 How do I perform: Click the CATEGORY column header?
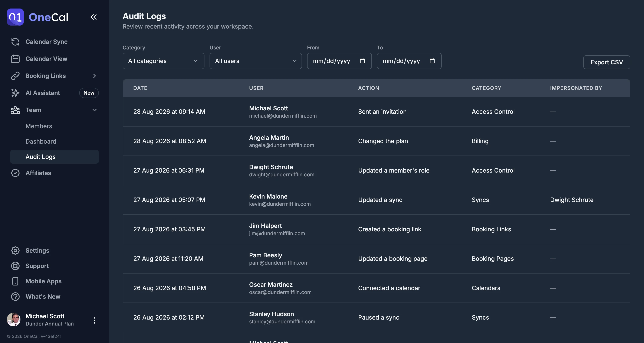[x=486, y=88]
